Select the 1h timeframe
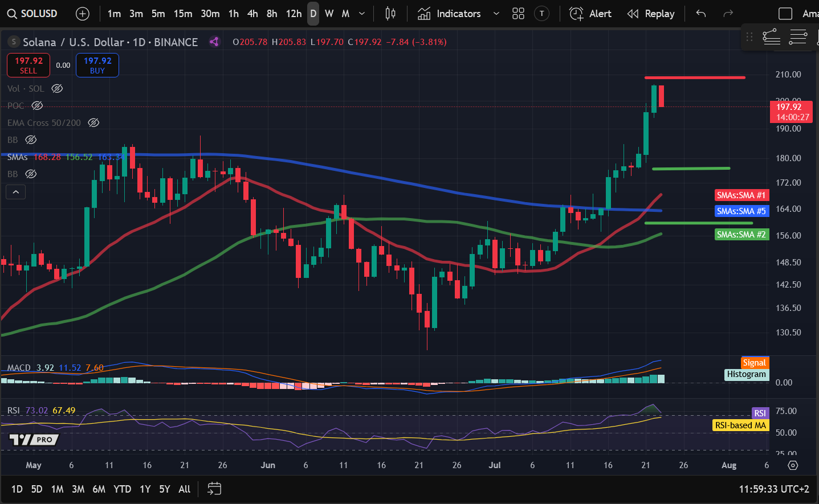 pyautogui.click(x=234, y=14)
